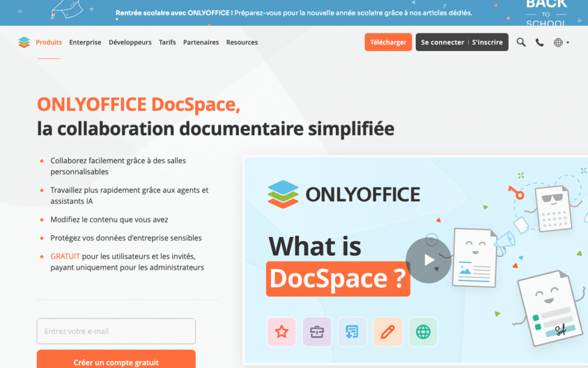The height and width of the screenshot is (368, 588).
Task: Click the blue form download icon tile
Action: [x=352, y=332]
